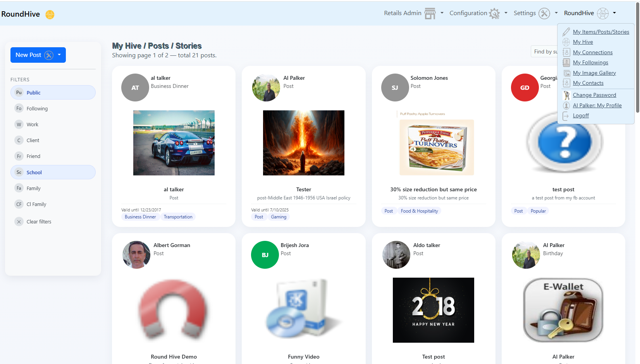Toggle the Public filter
This screenshot has height=364, width=640.
tap(53, 93)
